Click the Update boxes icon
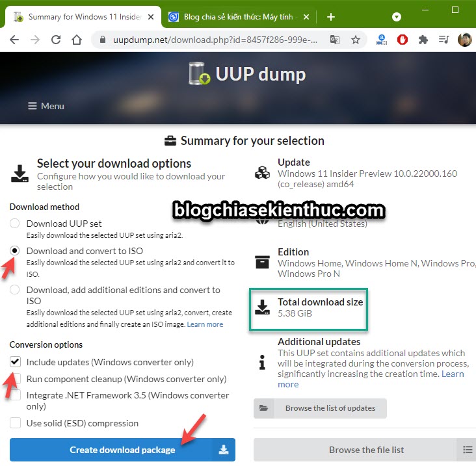Image resolution: width=476 pixels, height=466 pixels. point(262,173)
